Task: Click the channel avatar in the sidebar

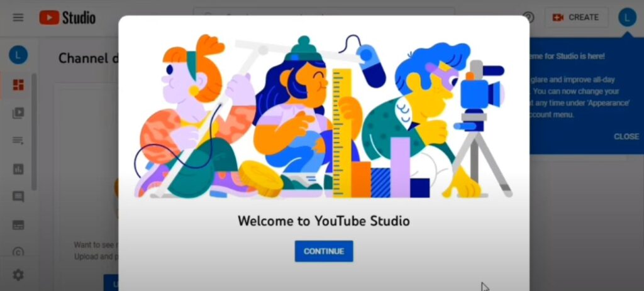Action: [x=18, y=55]
